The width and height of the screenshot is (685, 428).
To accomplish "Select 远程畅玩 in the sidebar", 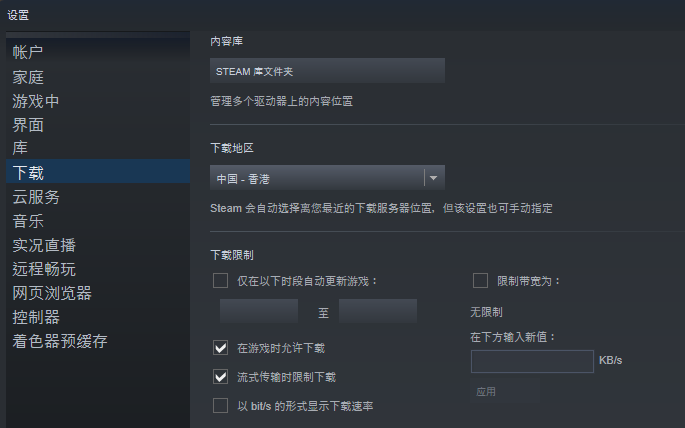I will pos(44,269).
